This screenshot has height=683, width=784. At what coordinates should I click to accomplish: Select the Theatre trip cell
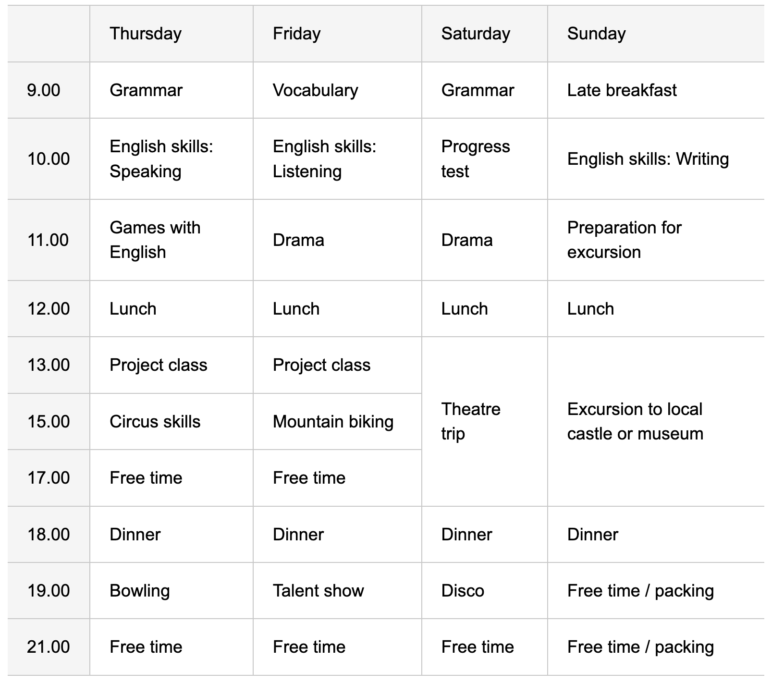point(470,421)
